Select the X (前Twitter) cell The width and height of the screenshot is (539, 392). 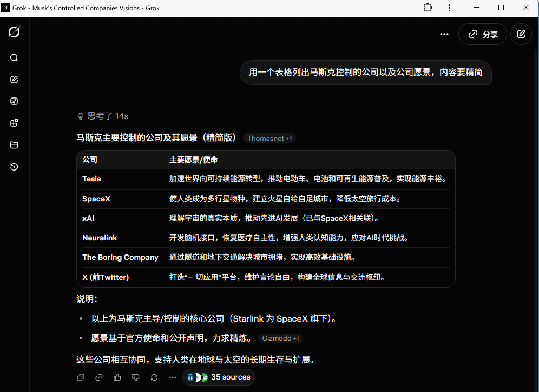click(106, 277)
